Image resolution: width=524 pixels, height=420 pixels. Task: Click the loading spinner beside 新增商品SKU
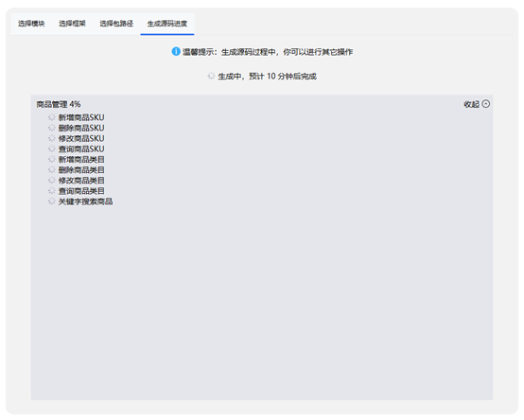coord(51,117)
